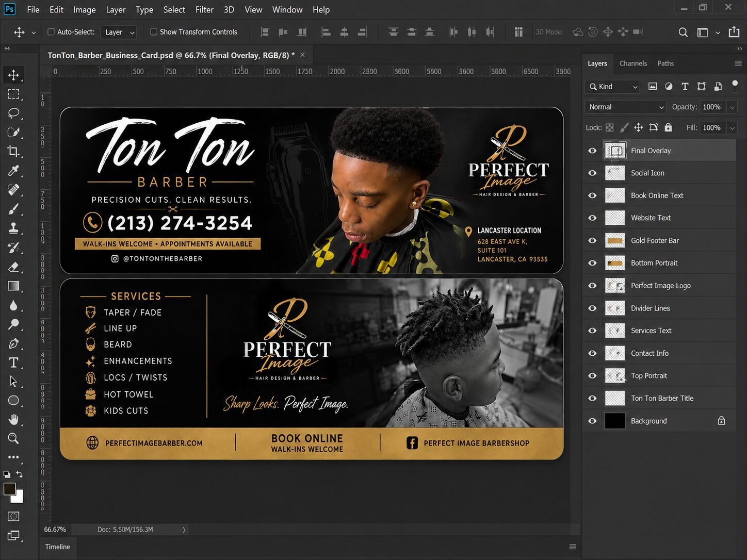This screenshot has height=560, width=747.
Task: Open the Search magnifier in options bar
Action: coord(683,32)
